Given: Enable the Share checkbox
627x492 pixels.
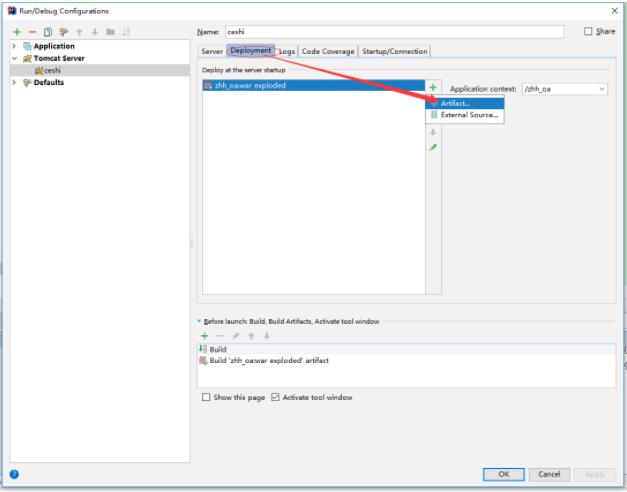Looking at the screenshot, I should (x=588, y=31).
